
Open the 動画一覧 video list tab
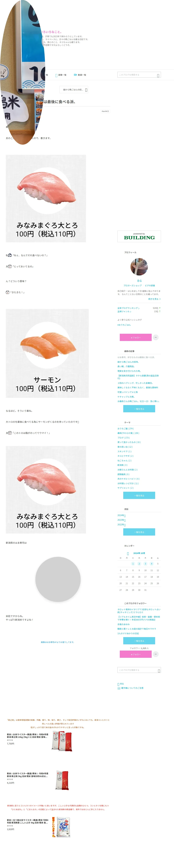click(80, 75)
